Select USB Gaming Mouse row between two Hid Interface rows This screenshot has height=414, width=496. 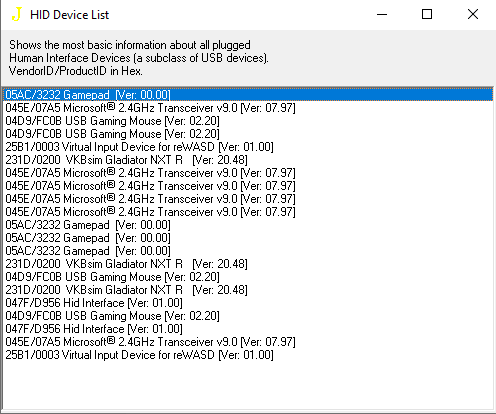tap(248, 316)
